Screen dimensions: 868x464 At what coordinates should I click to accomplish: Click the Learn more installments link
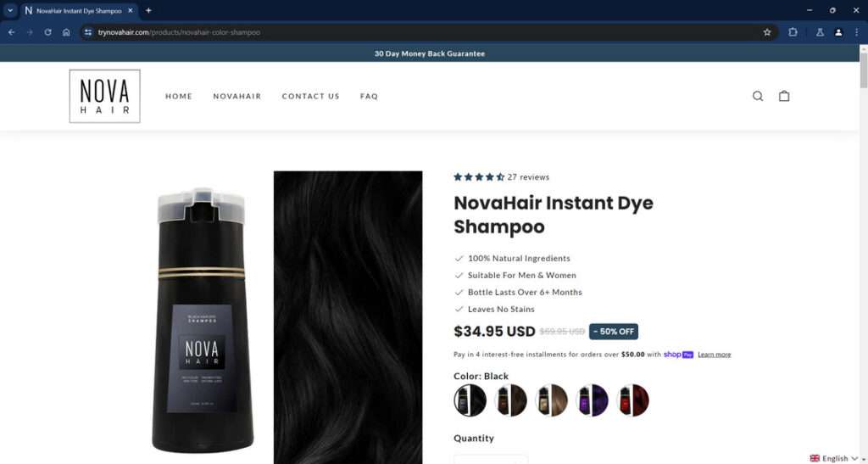tap(714, 355)
